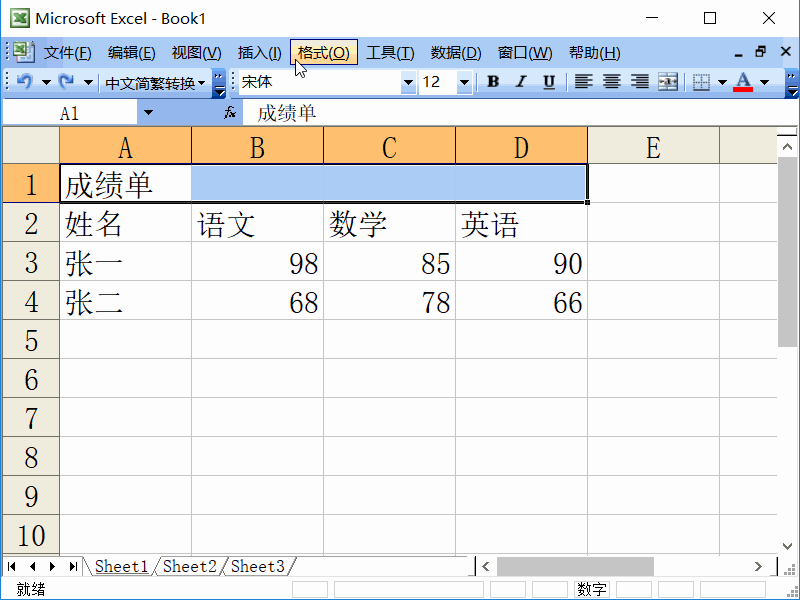The width and height of the screenshot is (800, 600).
Task: Select the Align Right icon
Action: tap(639, 81)
